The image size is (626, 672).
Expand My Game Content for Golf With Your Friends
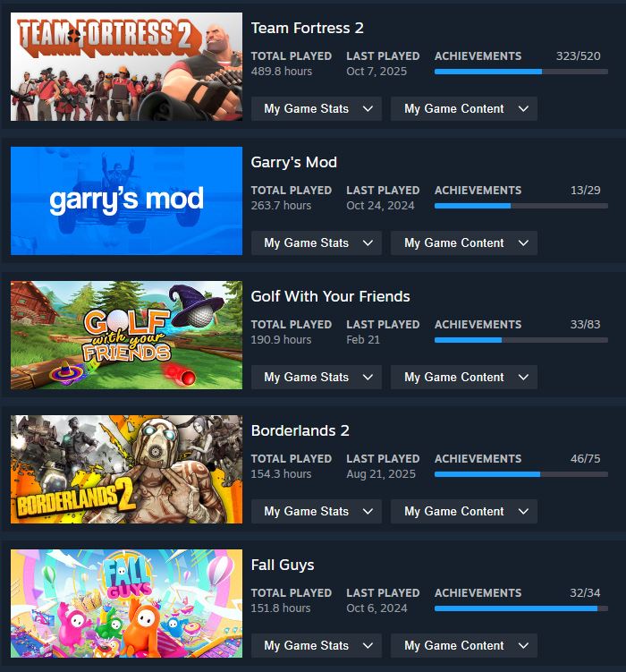[x=464, y=377]
